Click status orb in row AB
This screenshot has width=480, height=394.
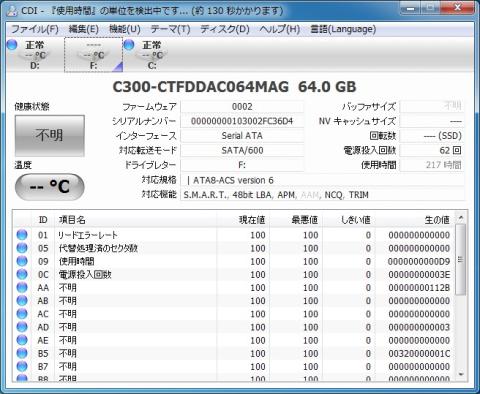point(22,301)
